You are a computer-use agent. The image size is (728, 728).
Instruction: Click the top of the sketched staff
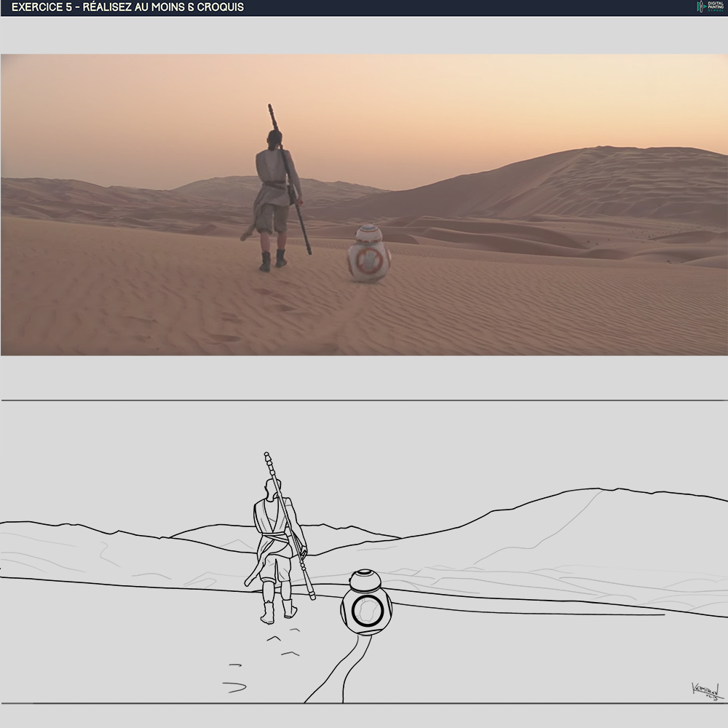pyautogui.click(x=267, y=457)
